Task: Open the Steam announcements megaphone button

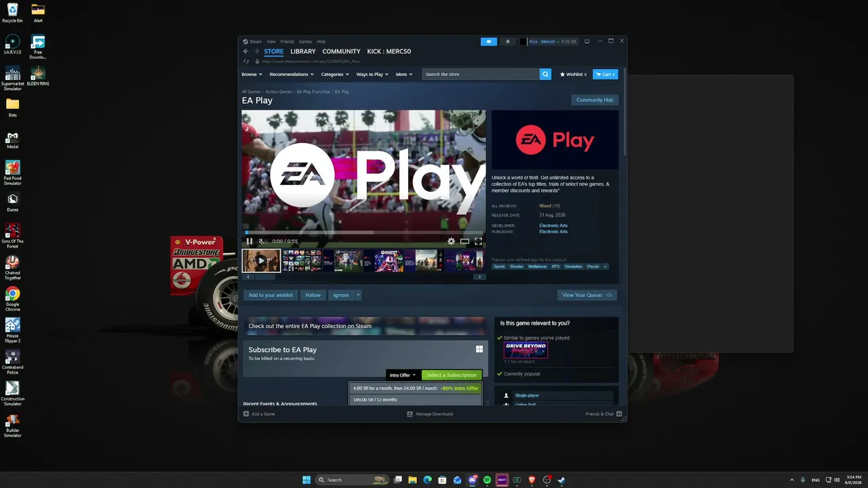Action: [x=489, y=41]
